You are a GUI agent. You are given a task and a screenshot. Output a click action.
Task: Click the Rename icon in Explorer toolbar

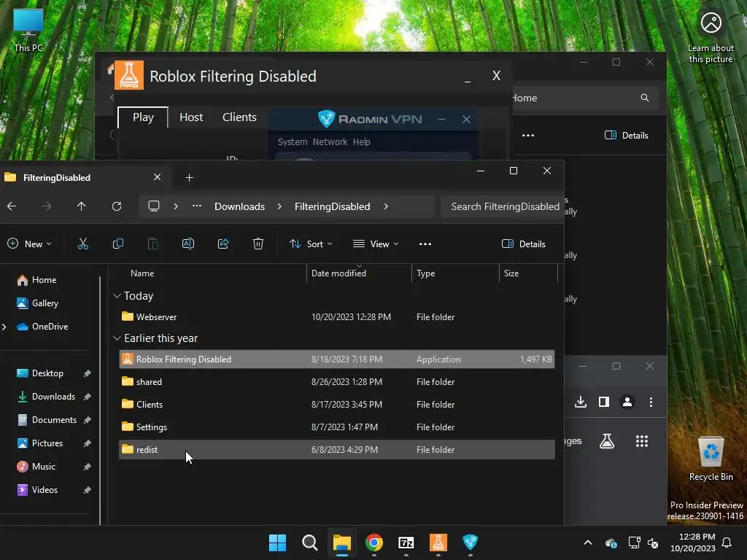(188, 244)
